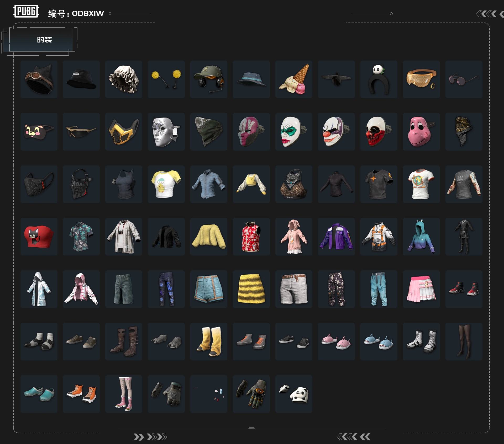The width and height of the screenshot is (504, 444).
Task: Choose the black quilted face mask
Action: tap(39, 184)
